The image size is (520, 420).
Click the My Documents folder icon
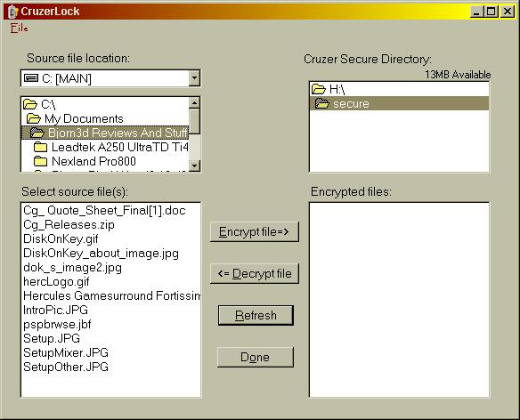pos(34,118)
